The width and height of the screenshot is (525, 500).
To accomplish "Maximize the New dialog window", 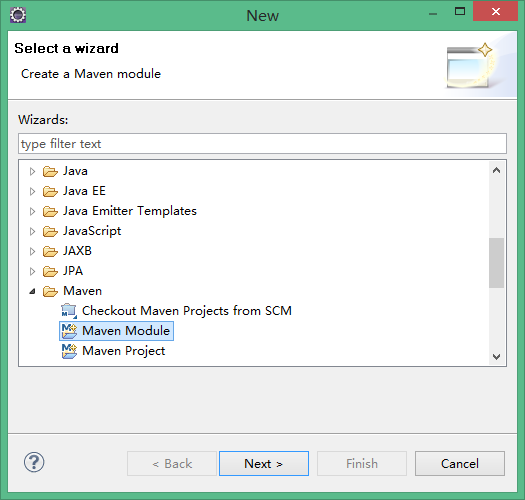I will 460,12.
